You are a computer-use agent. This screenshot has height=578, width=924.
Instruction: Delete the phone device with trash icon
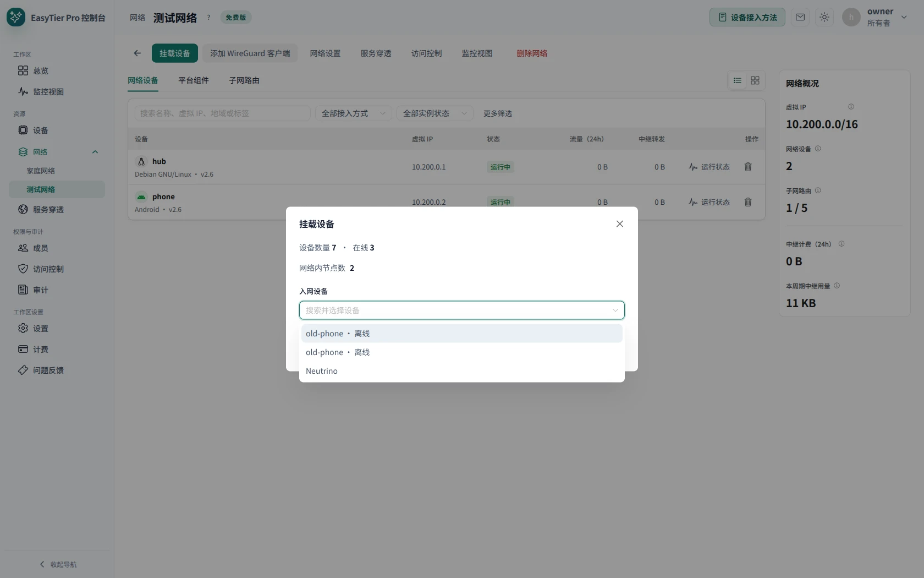point(748,202)
